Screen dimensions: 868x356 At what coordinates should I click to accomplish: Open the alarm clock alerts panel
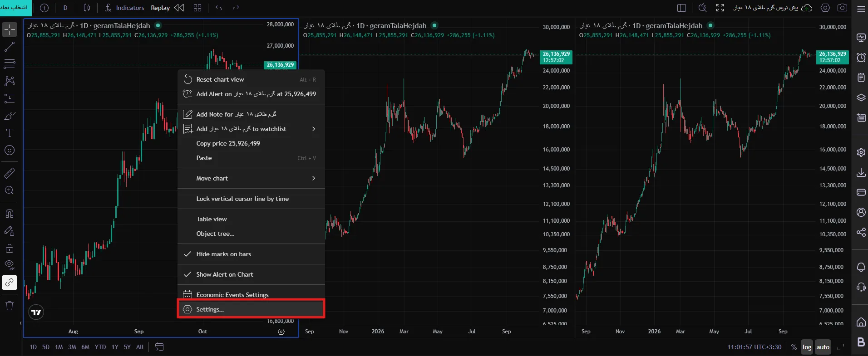[861, 58]
